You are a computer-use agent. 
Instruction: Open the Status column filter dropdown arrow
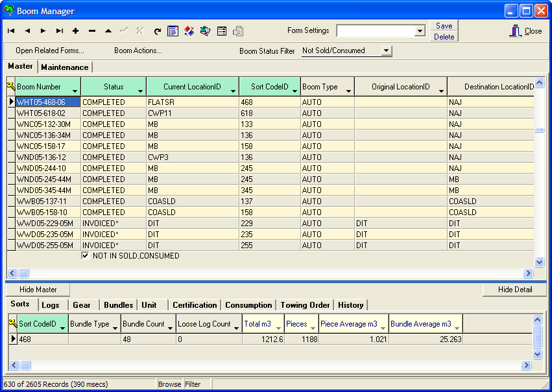(139, 90)
